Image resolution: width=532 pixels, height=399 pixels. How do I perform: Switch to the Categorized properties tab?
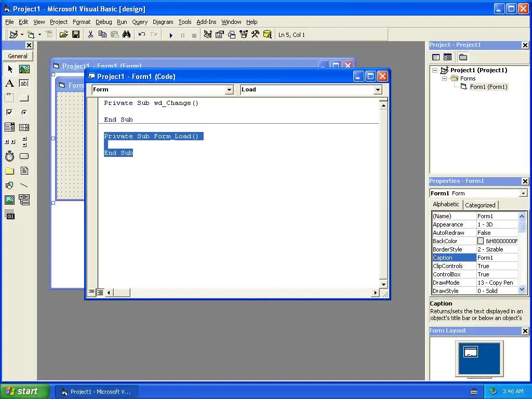[x=480, y=205]
